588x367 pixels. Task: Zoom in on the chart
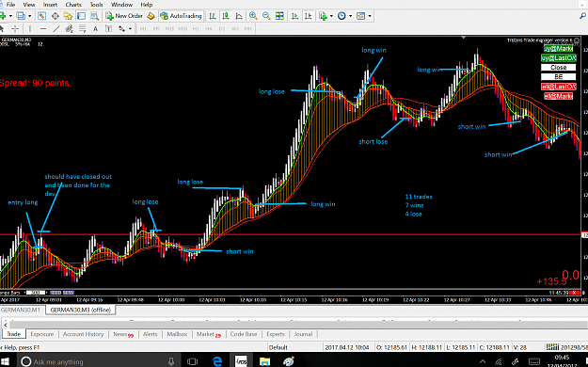(x=253, y=16)
